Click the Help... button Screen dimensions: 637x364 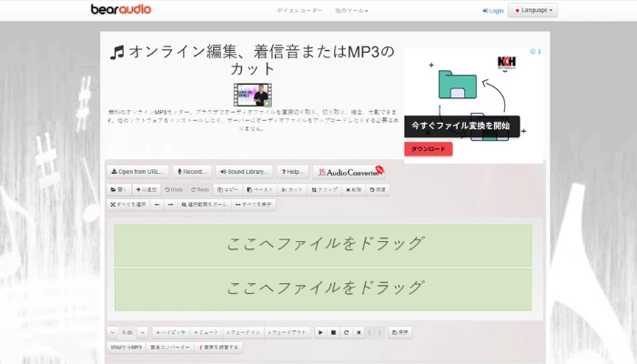coord(292,172)
